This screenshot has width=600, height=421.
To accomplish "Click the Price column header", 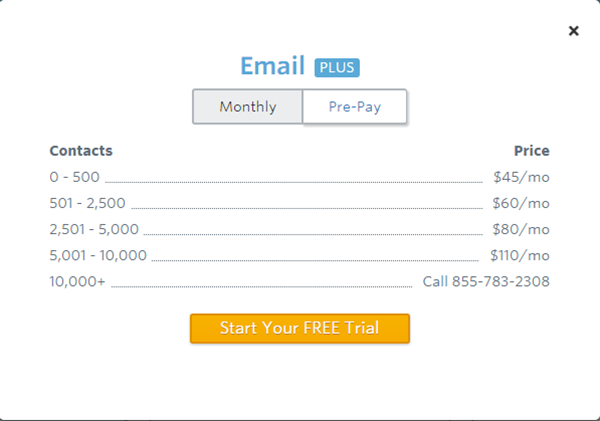I will coord(531,151).
